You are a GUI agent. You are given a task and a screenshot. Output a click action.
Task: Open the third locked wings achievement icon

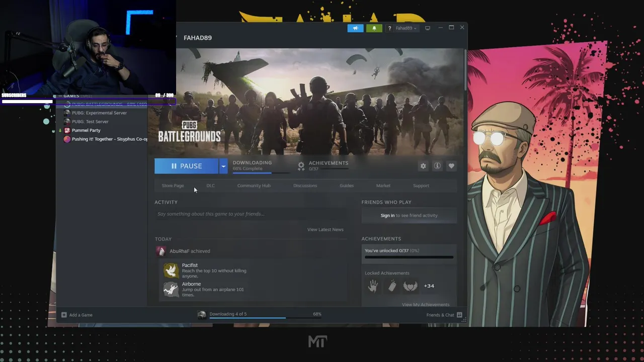tap(411, 286)
